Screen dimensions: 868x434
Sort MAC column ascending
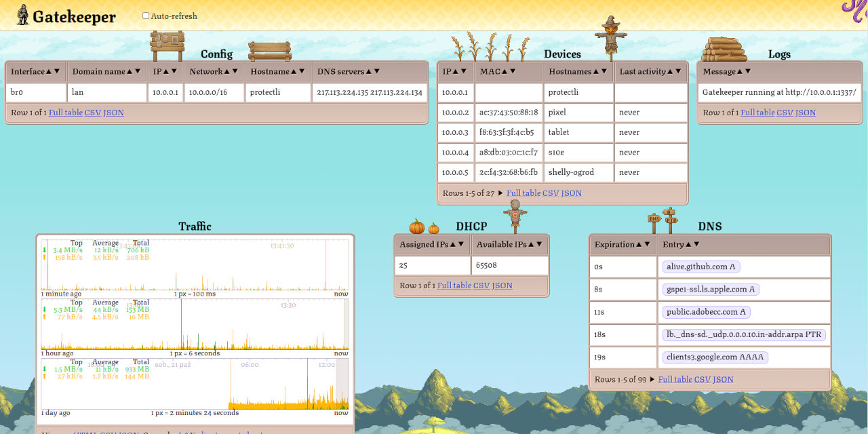506,71
